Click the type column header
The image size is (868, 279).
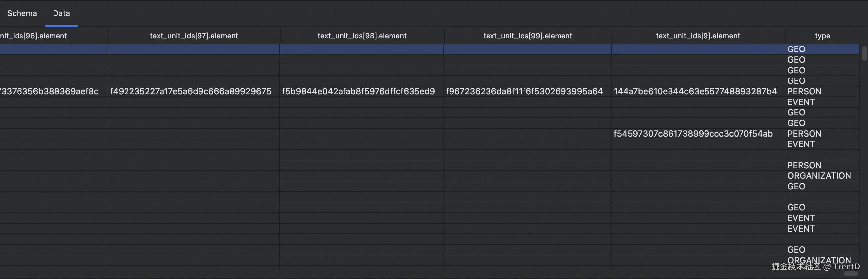coord(822,36)
